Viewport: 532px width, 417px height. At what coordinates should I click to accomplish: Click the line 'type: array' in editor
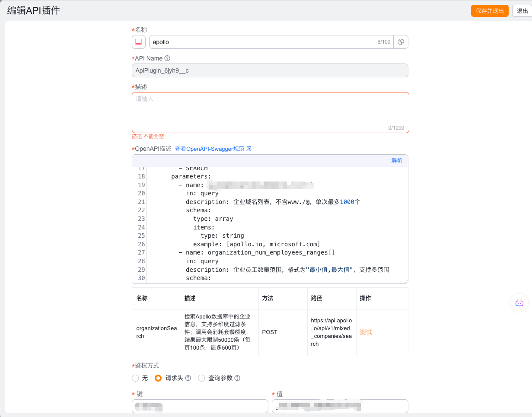point(213,219)
